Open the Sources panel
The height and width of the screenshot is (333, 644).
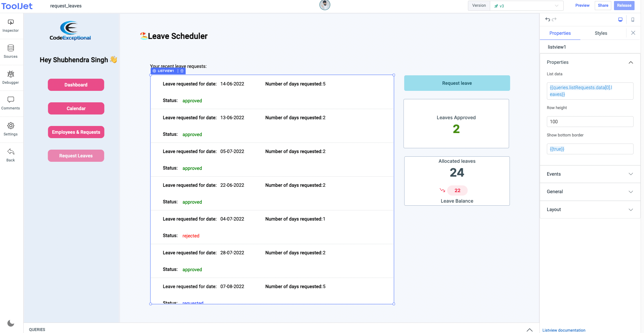coord(11,51)
